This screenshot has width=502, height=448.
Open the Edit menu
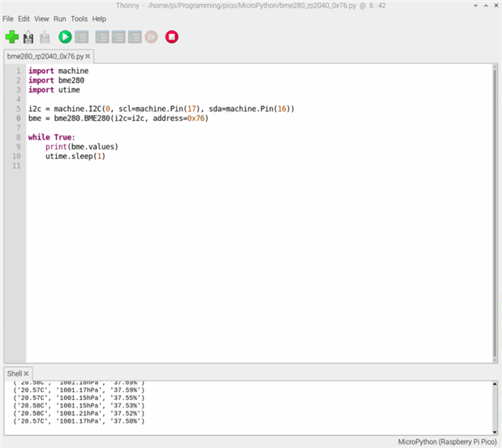click(x=24, y=18)
